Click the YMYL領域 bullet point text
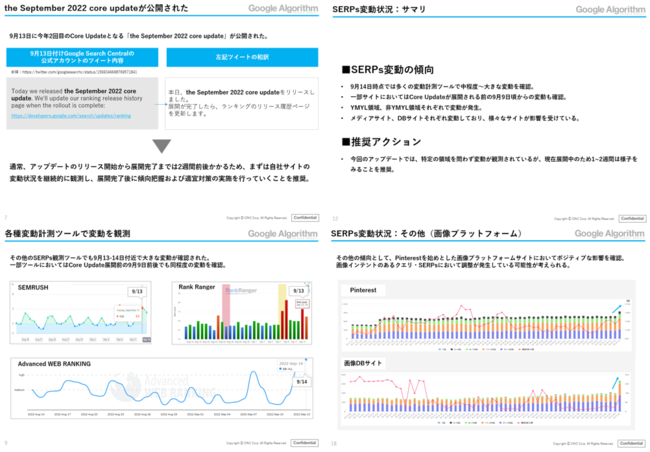 416,108
